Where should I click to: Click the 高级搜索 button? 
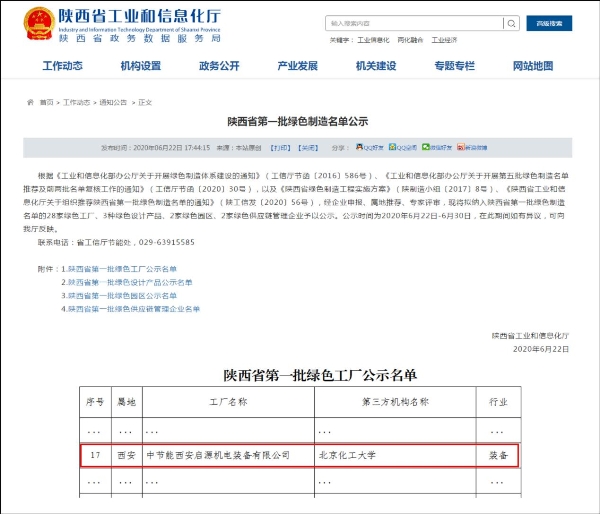tap(549, 23)
